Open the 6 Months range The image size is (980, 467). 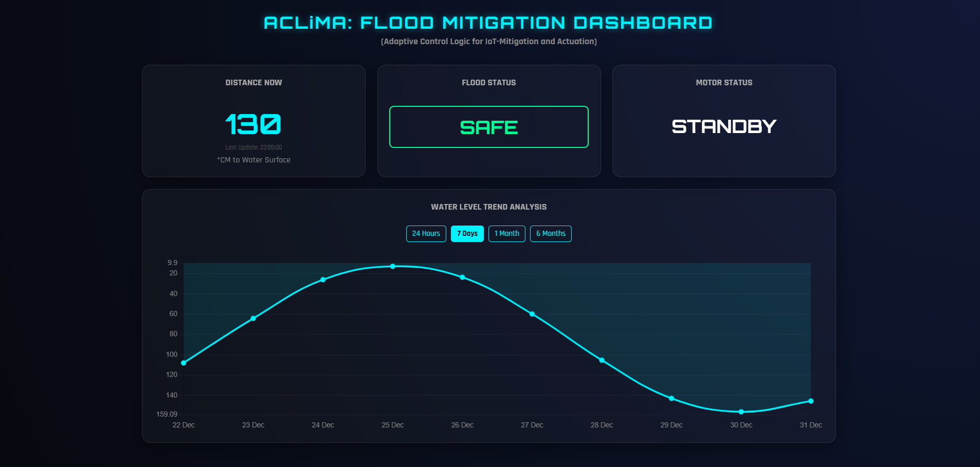click(x=550, y=234)
